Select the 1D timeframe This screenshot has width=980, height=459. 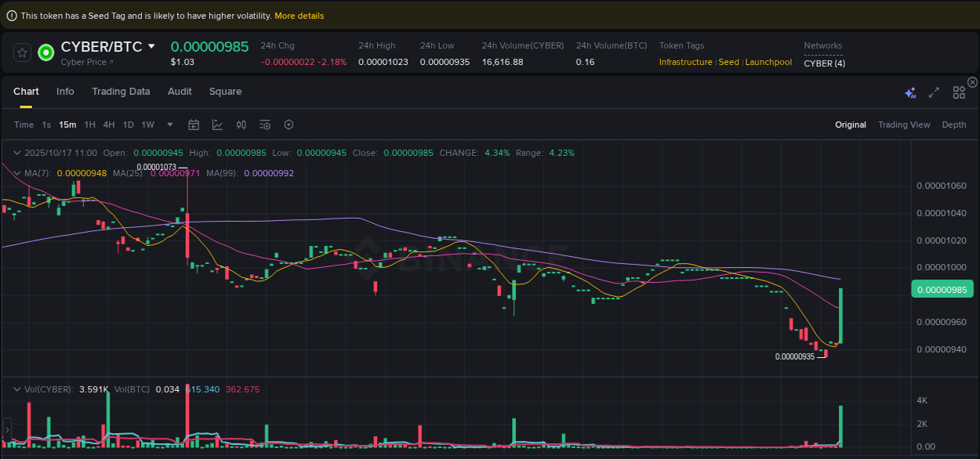pyautogui.click(x=128, y=125)
